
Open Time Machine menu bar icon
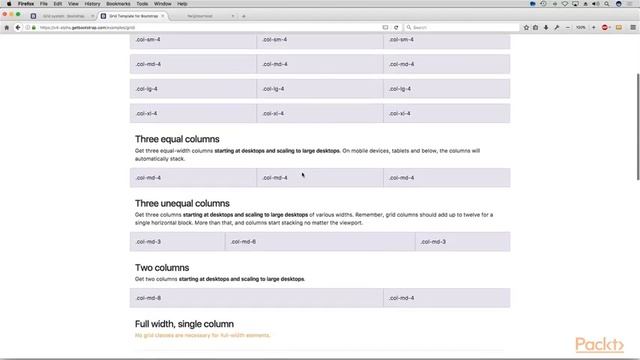click(543, 4)
